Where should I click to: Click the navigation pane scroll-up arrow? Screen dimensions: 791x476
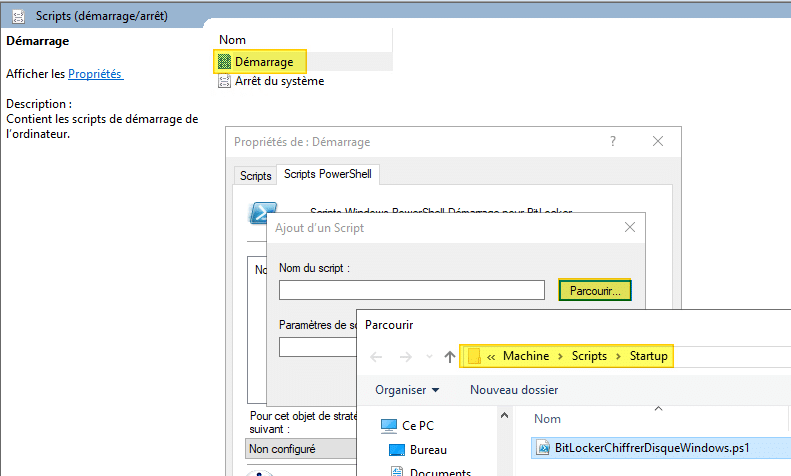(504, 415)
